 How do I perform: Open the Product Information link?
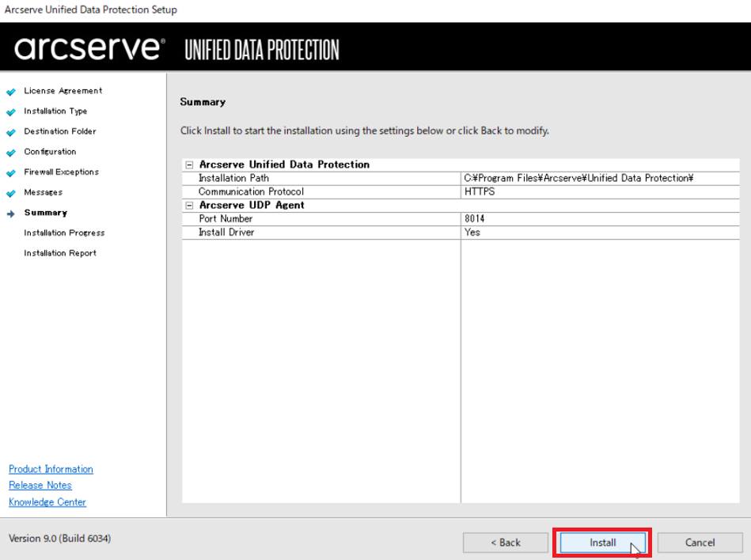(51, 469)
